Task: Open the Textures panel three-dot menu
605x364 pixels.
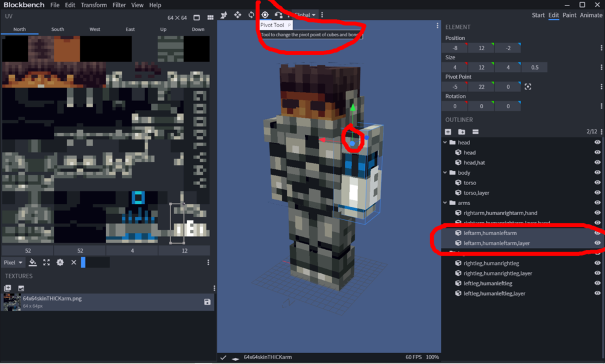Action: 214,288
